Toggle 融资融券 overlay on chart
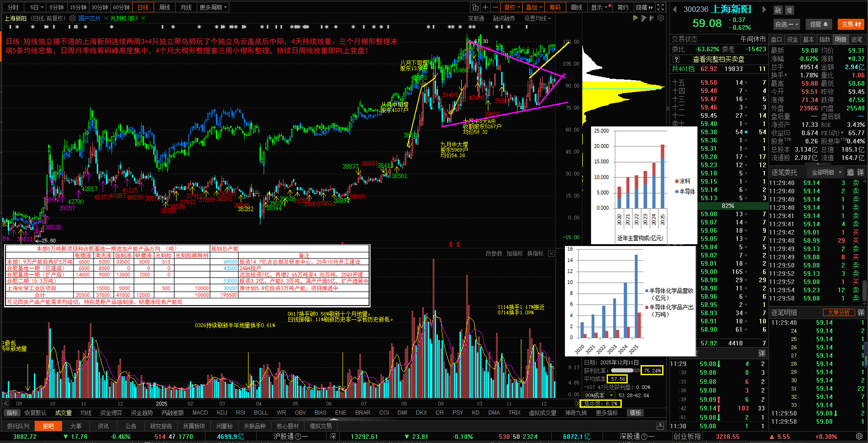Image resolution: width=868 pixels, height=443 pixels. point(504,18)
